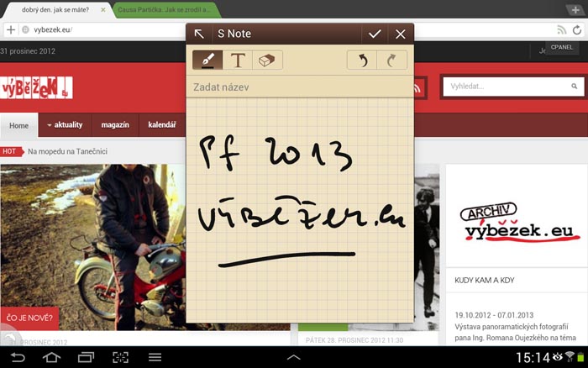Expand S Note using the top-left arrow icon
The image size is (588, 368).
point(199,34)
